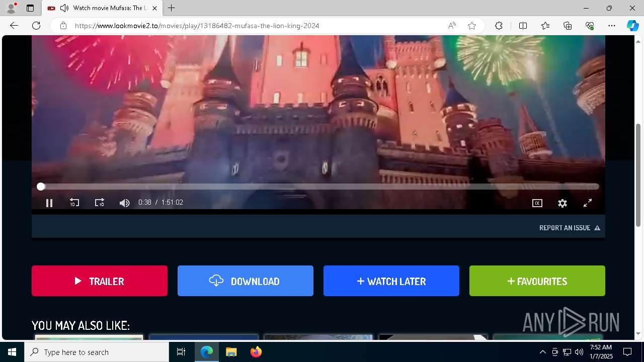Screen dimensions: 644x362
Task: Add movie to Favourites
Action: pos(537,281)
